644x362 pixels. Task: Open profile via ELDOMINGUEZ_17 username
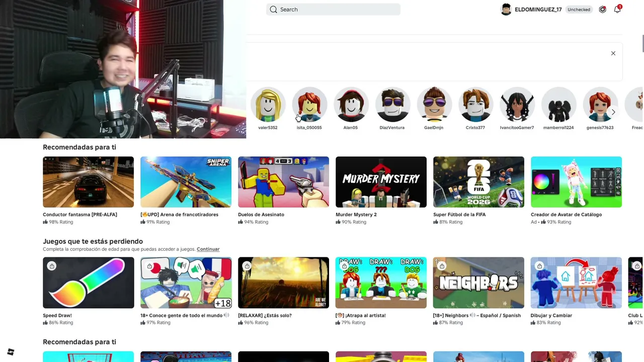point(538,10)
